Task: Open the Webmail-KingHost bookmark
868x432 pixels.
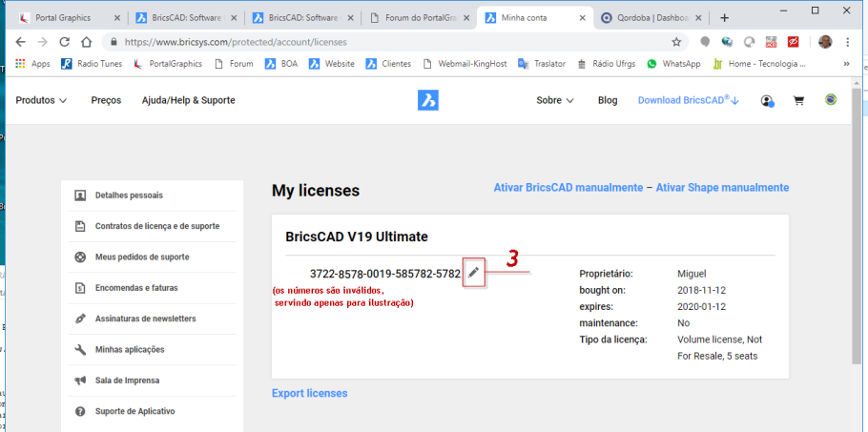Action: tap(465, 64)
